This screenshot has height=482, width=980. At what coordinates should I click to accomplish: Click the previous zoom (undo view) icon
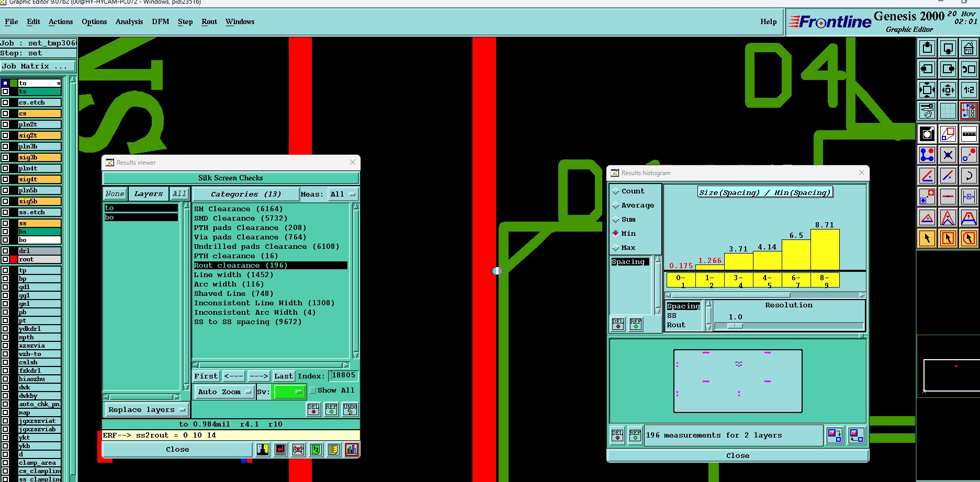tap(969, 69)
